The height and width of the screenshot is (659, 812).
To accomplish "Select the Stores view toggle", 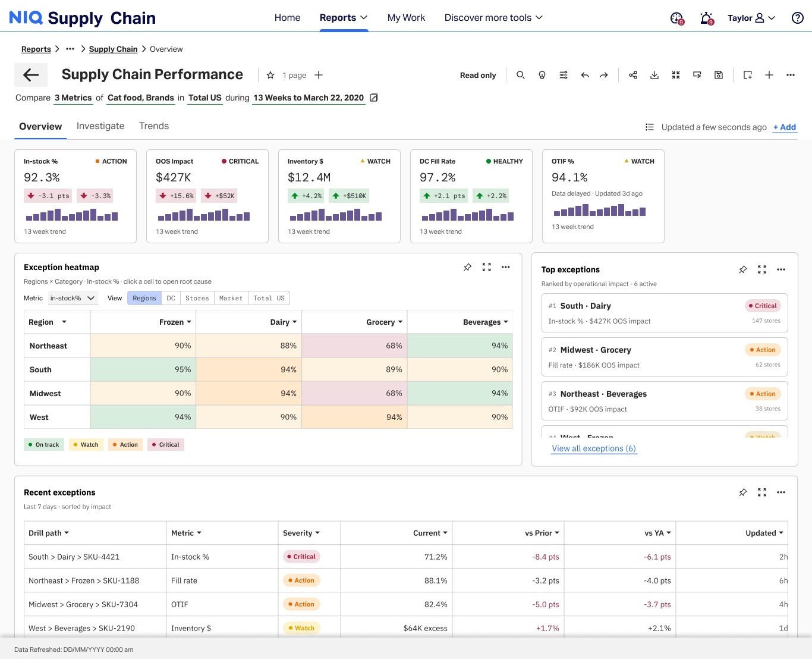I will 197,298.
